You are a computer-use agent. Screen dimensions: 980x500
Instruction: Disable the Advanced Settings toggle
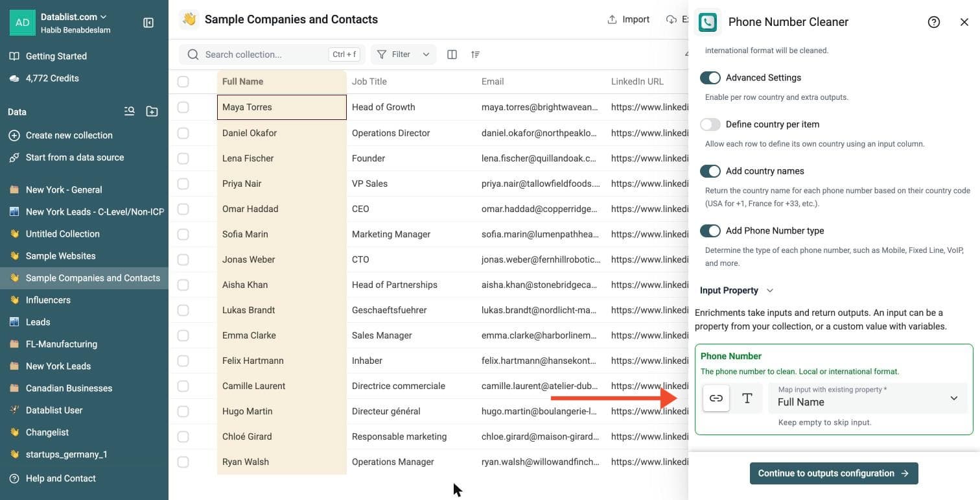[710, 78]
